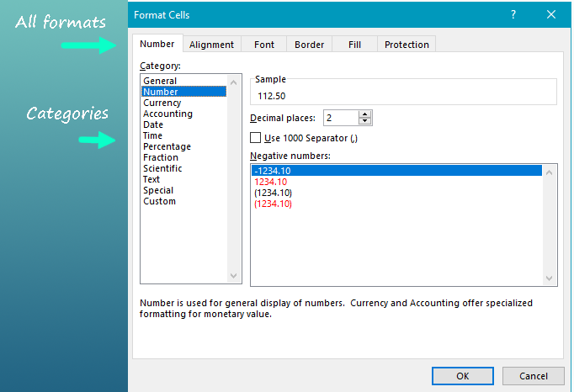Choose the Accounting category
Screen dimensions: 574x392
point(183,114)
